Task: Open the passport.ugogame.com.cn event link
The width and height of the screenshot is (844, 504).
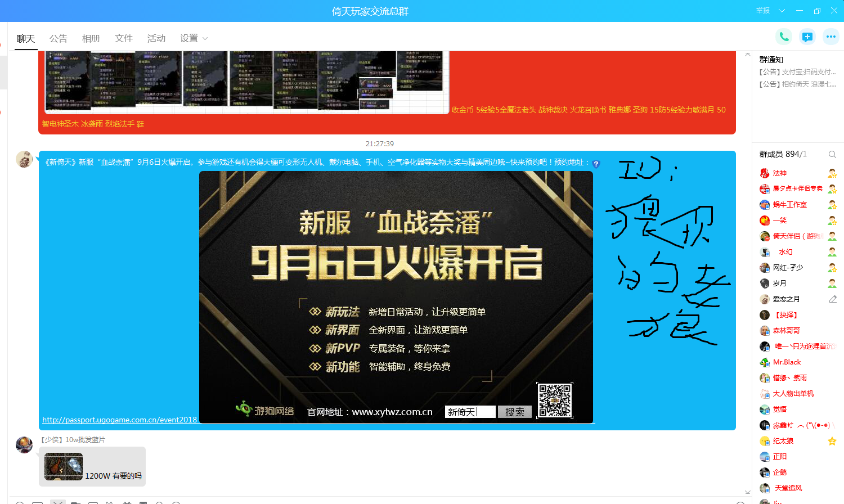Action: (120, 420)
